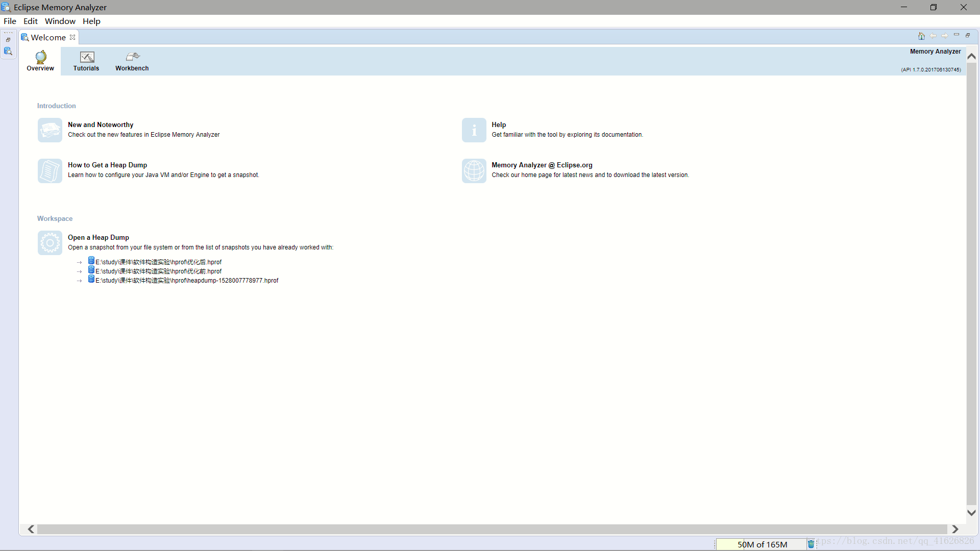The height and width of the screenshot is (551, 980).
Task: Click the Open a Heap Dump gear icon
Action: [x=50, y=243]
